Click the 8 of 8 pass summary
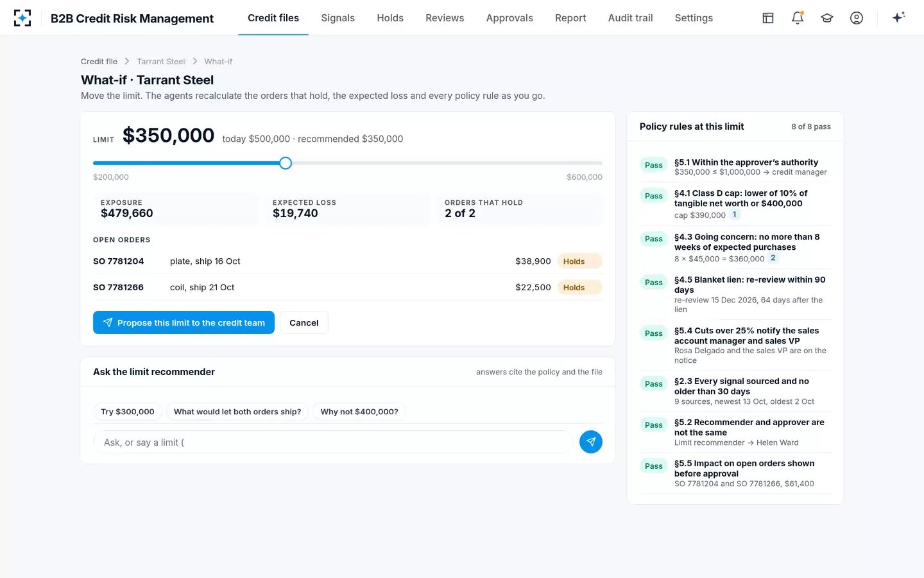Image resolution: width=924 pixels, height=578 pixels. (811, 127)
